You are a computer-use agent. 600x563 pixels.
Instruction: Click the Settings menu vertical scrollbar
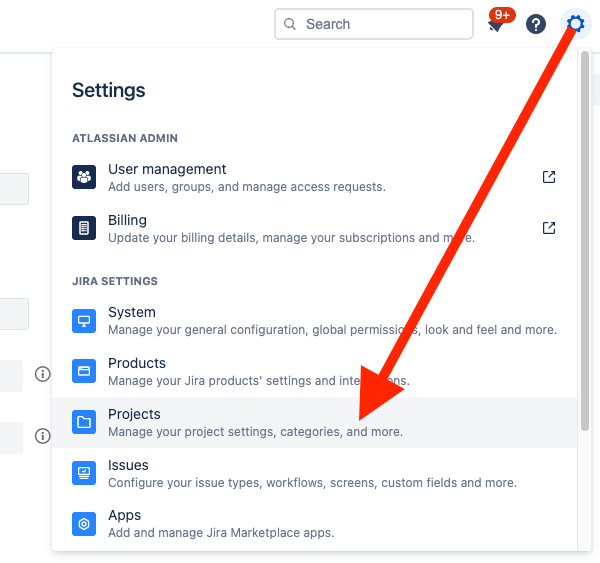tap(585, 241)
